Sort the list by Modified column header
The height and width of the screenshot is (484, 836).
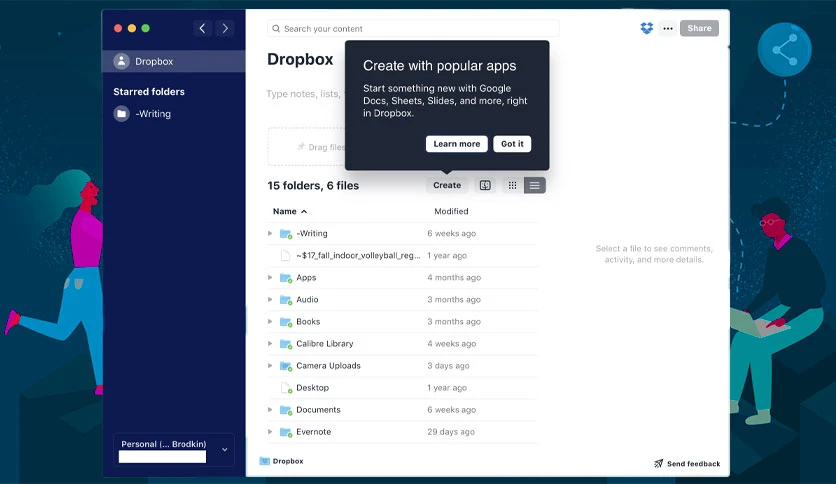[x=451, y=212]
